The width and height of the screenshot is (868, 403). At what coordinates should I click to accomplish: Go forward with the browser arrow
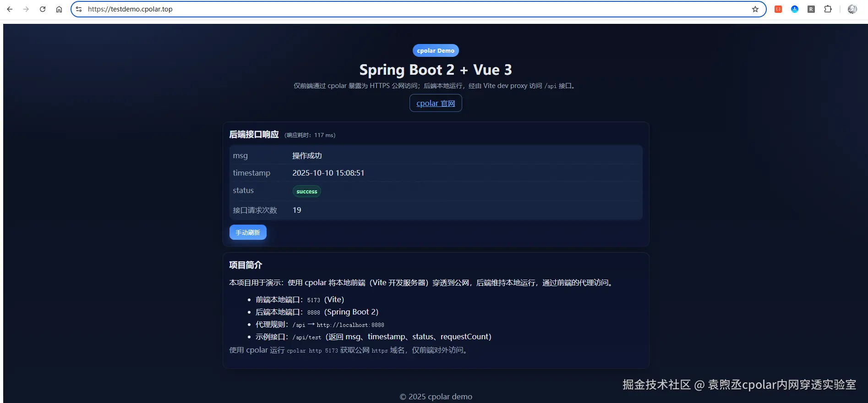click(26, 9)
